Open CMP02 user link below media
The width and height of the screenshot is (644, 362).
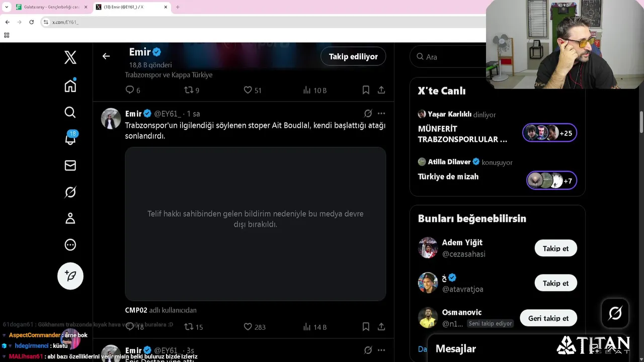coord(136,310)
